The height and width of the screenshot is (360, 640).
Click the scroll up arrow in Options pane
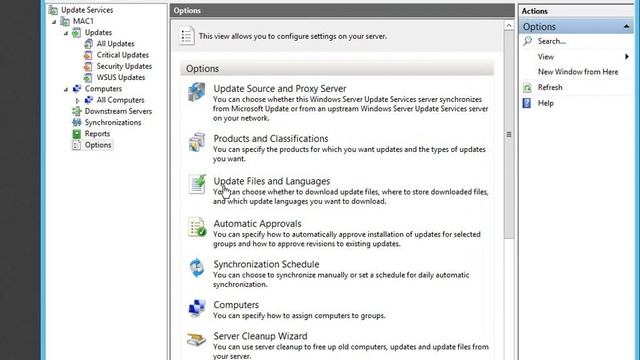[x=509, y=26]
